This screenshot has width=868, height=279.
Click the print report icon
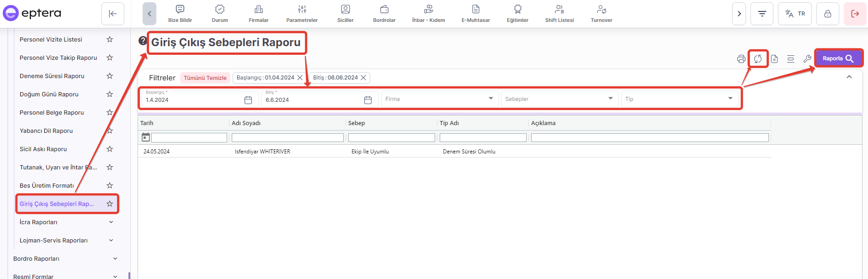point(741,59)
